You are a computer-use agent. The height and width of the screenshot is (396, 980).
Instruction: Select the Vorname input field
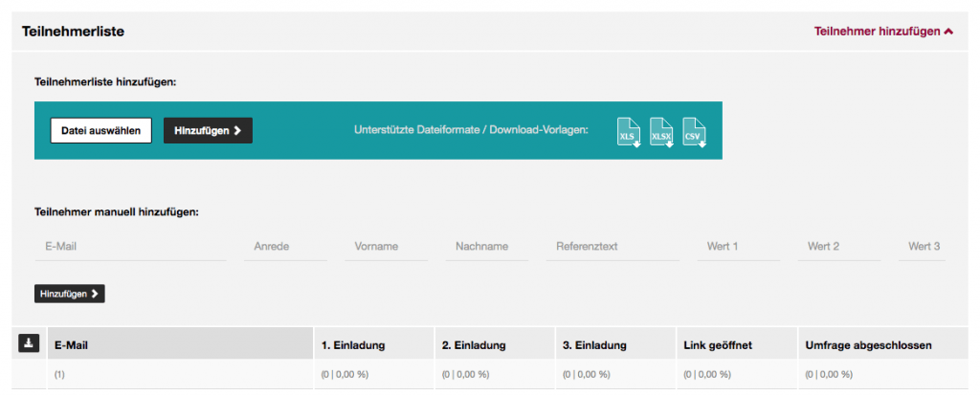tap(387, 247)
